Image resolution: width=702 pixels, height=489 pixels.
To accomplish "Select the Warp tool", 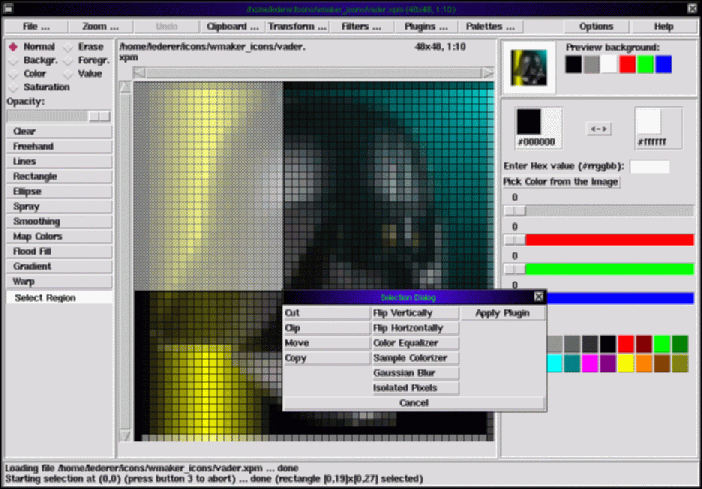I will tap(59, 282).
